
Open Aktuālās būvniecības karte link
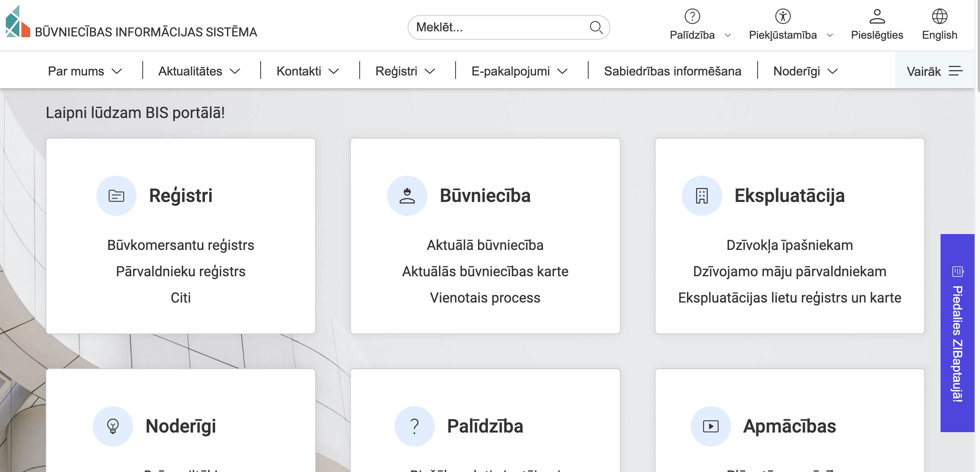(x=485, y=272)
